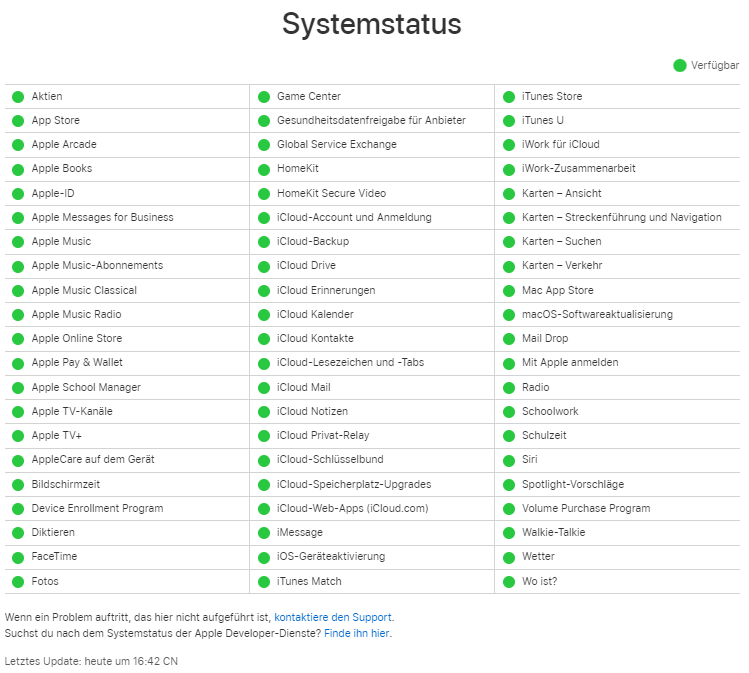Click the Mac App Store entry
Image resolution: width=749 pixels, height=673 pixels.
(x=557, y=290)
